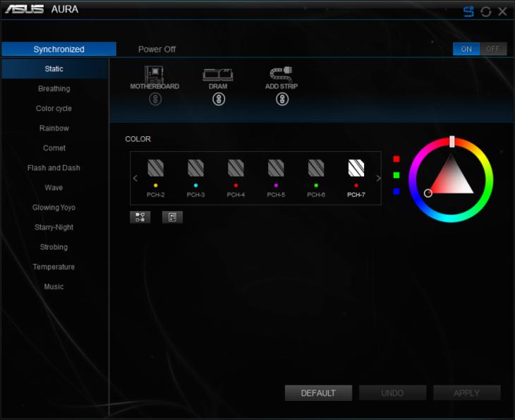The height and width of the screenshot is (420, 515).
Task: Select the PCH-3 LED zone
Action: tap(195, 178)
